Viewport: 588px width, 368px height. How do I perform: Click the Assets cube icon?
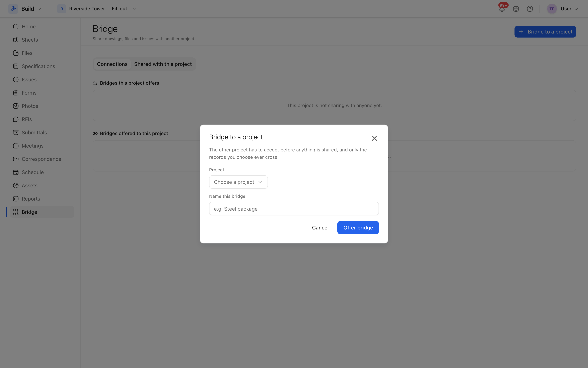pyautogui.click(x=16, y=185)
